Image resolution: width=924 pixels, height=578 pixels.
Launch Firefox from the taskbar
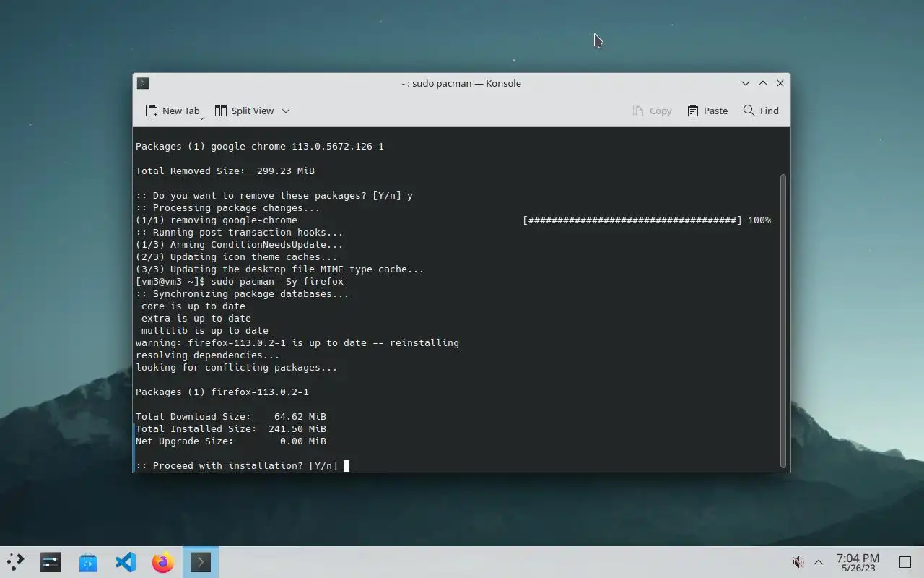pyautogui.click(x=163, y=561)
